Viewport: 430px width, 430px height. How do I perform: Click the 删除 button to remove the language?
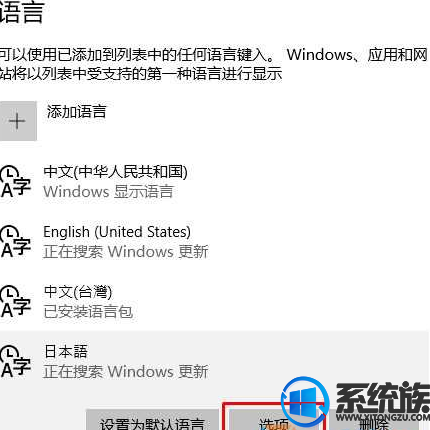tap(374, 424)
